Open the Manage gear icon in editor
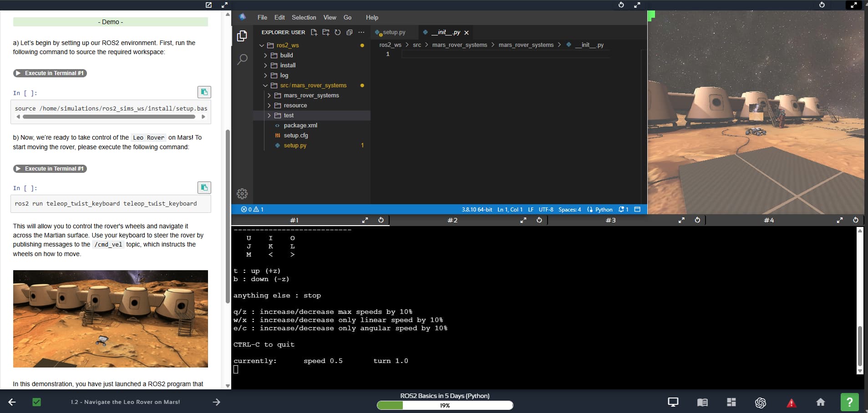Viewport: 868px width, 413px height. (242, 194)
